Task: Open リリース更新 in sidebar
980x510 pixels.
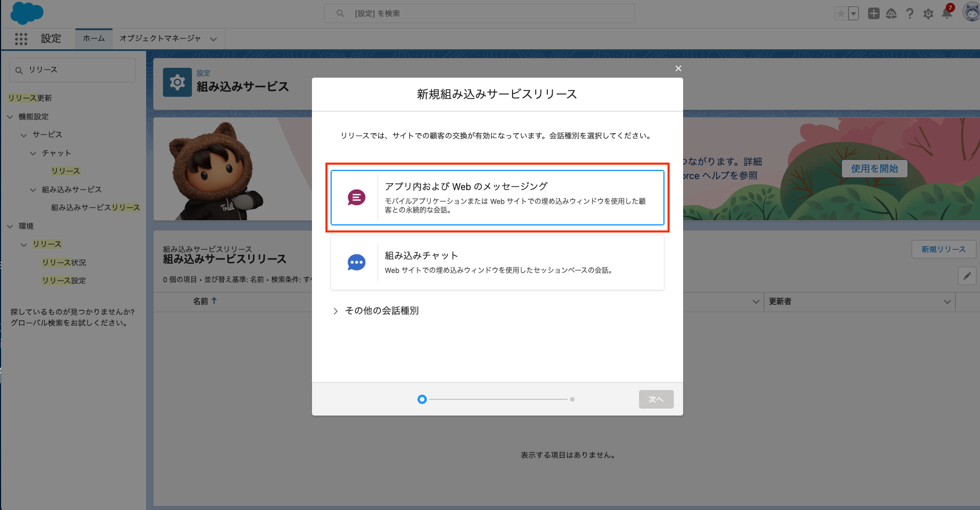Action: [x=30, y=98]
